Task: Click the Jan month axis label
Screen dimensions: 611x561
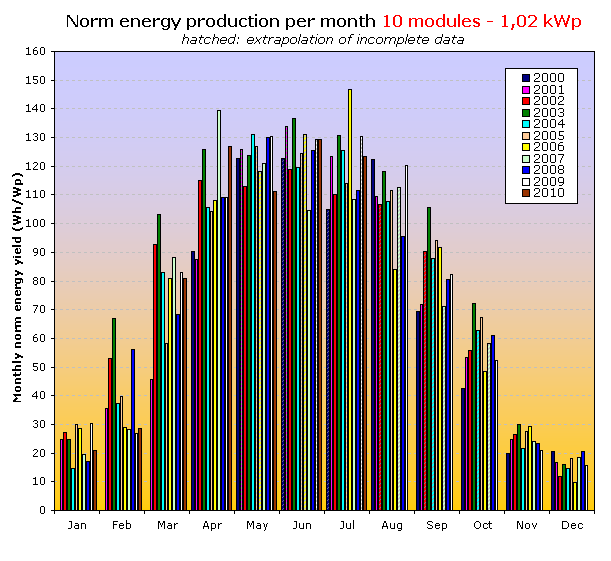Action: tap(76, 525)
